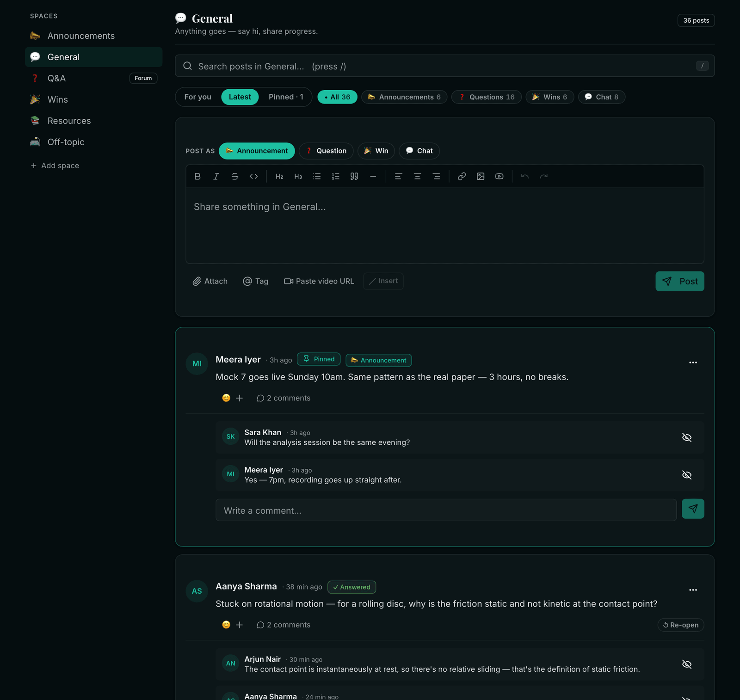Toggle bold formatting in editor toolbar
Image resolution: width=740 pixels, height=700 pixels.
click(x=197, y=176)
